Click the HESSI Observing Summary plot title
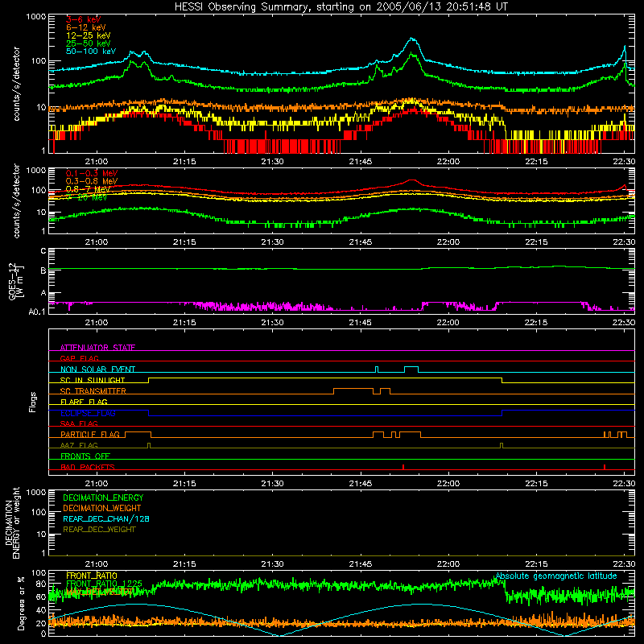 (x=341, y=6)
